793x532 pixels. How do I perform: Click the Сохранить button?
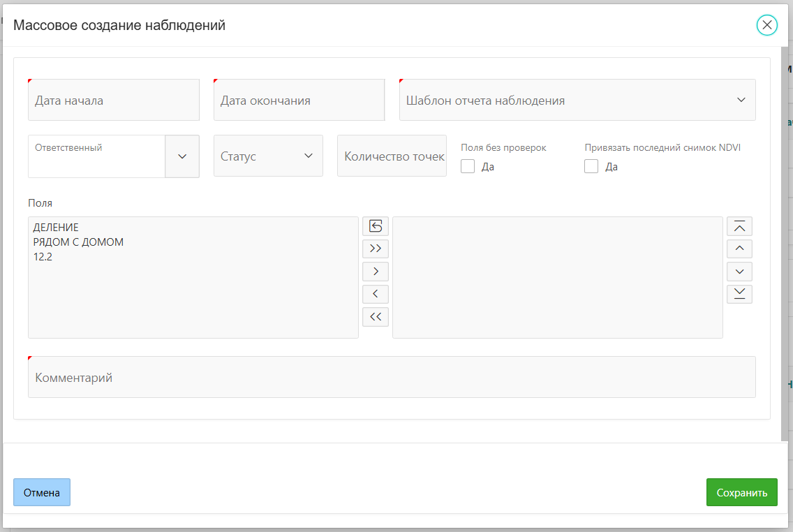tap(741, 492)
